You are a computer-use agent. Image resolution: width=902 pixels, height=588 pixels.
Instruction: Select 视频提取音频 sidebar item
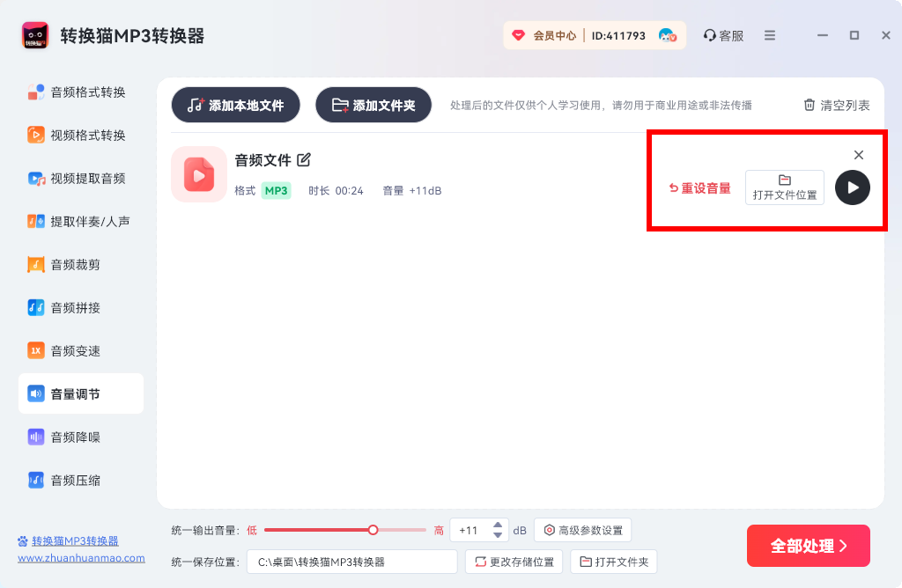coord(77,178)
